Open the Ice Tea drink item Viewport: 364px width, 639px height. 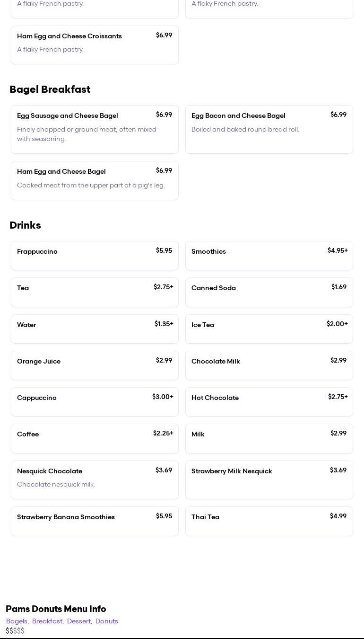269,329
